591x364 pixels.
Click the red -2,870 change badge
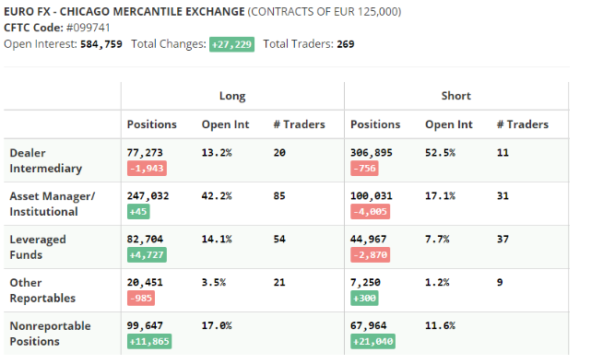(370, 255)
